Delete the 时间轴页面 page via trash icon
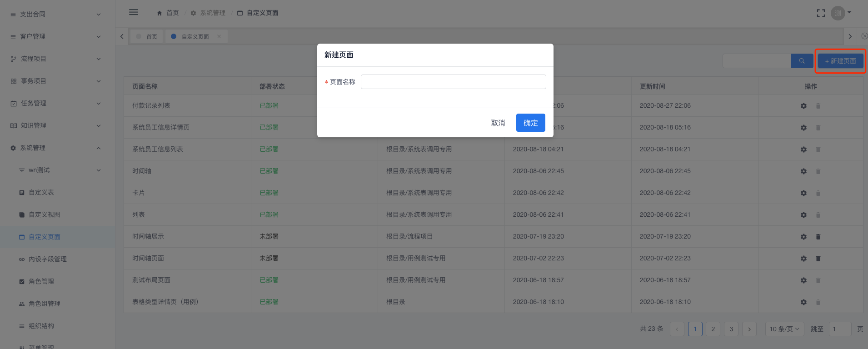The height and width of the screenshot is (349, 868). (818, 259)
